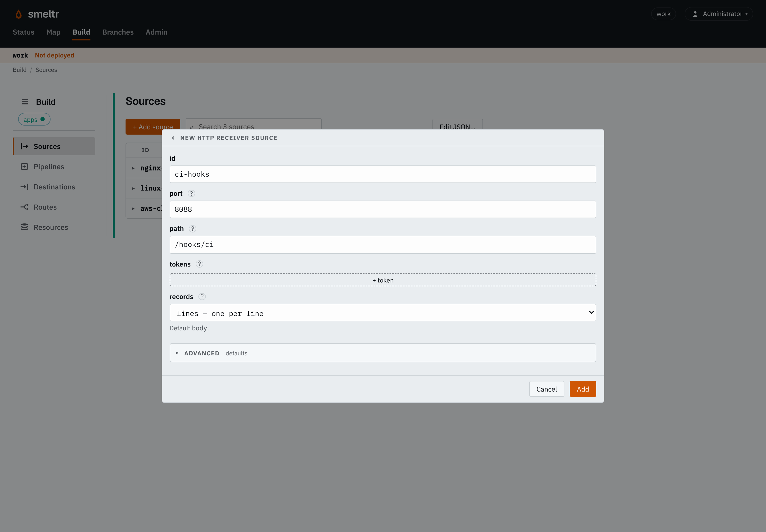Open Destinations in the sidebar
The width and height of the screenshot is (766, 532).
(x=54, y=187)
